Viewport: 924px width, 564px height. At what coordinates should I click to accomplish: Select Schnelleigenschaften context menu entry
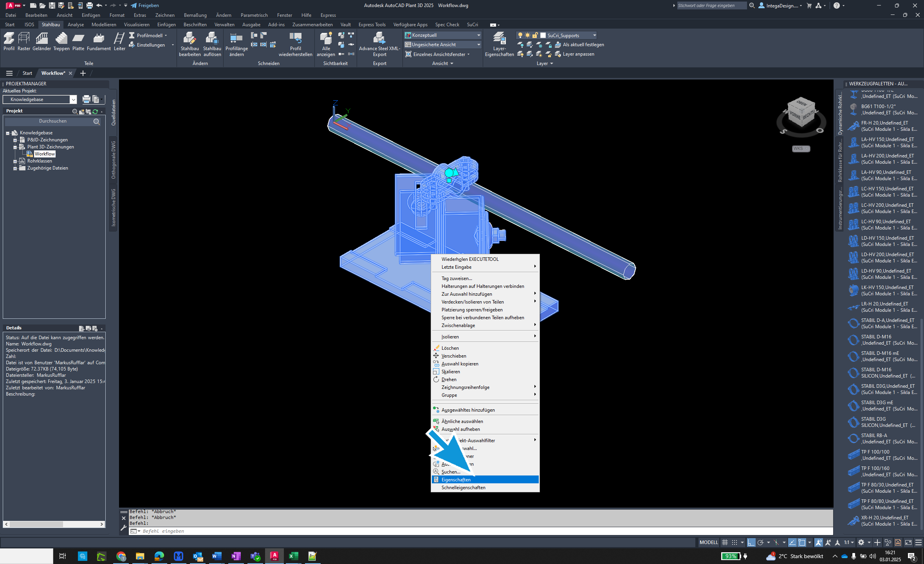point(462,487)
